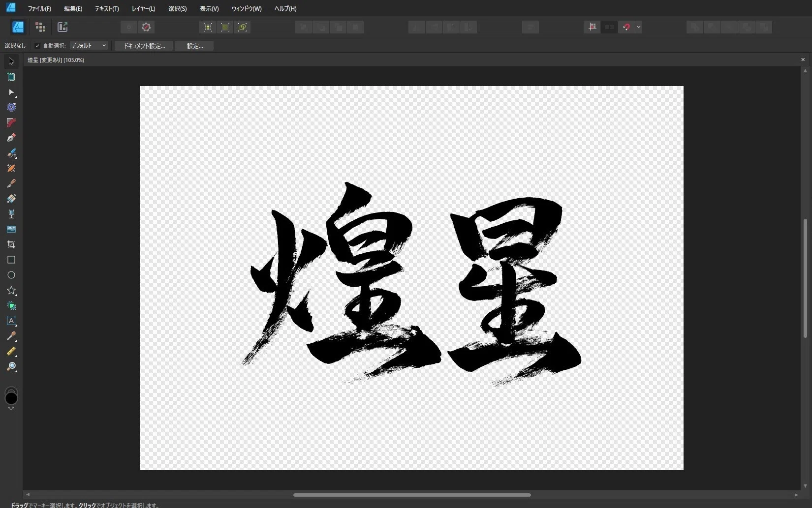
Task: Close the 煌星 document tab
Action: [803, 60]
